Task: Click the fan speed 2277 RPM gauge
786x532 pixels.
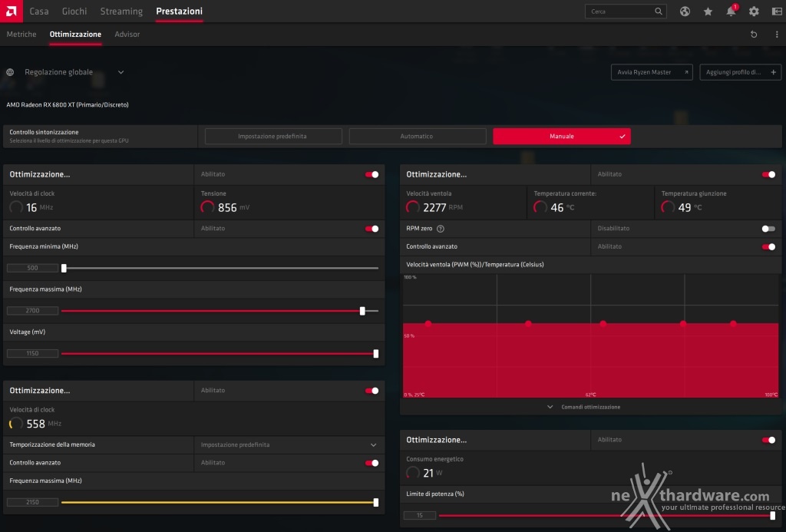Action: coord(412,207)
